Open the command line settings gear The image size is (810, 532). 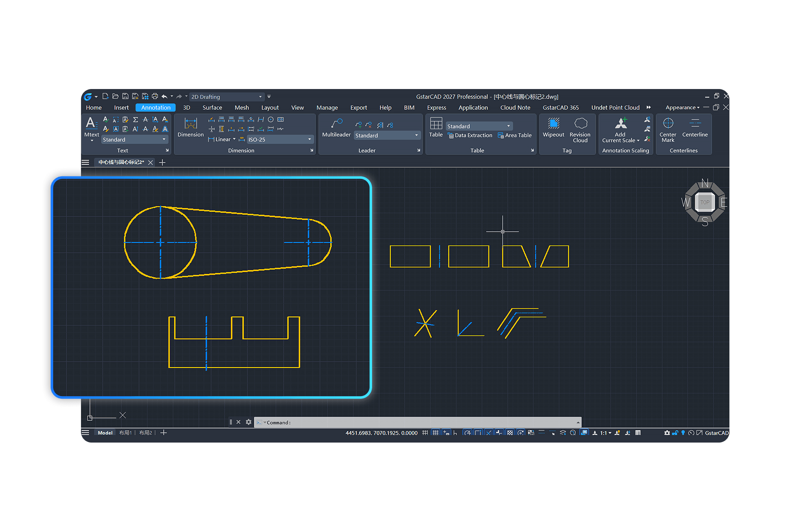click(248, 422)
